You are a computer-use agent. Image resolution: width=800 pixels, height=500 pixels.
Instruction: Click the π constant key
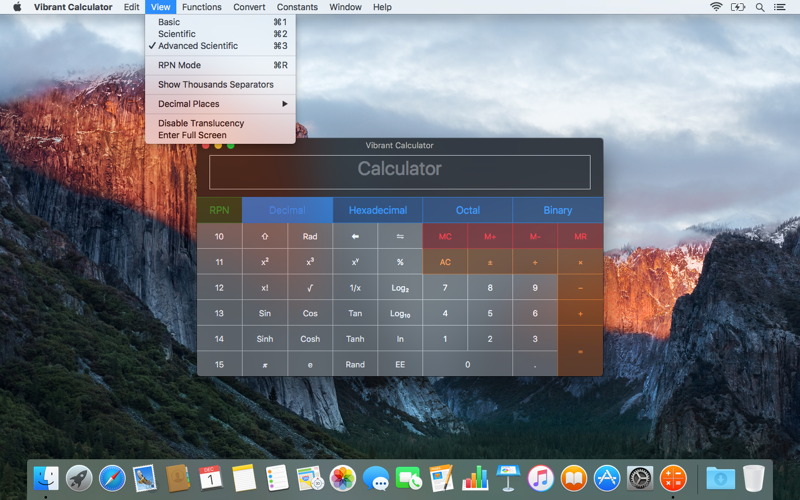point(265,364)
